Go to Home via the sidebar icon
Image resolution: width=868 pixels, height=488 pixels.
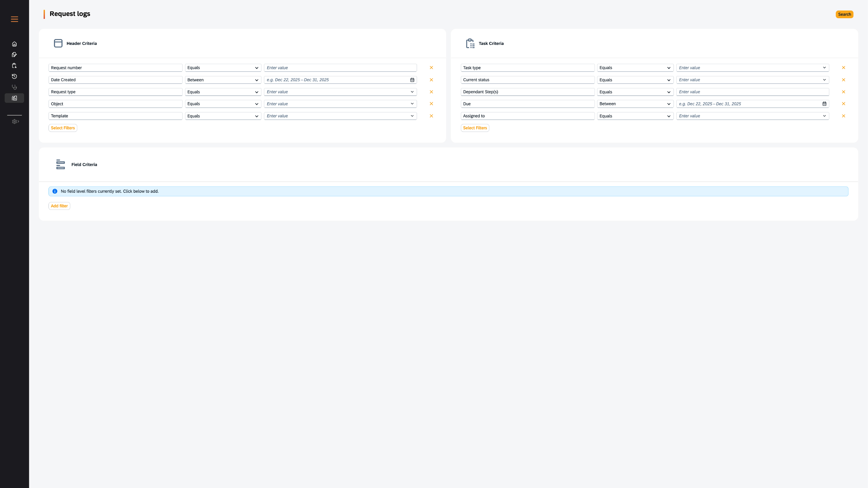point(15,44)
